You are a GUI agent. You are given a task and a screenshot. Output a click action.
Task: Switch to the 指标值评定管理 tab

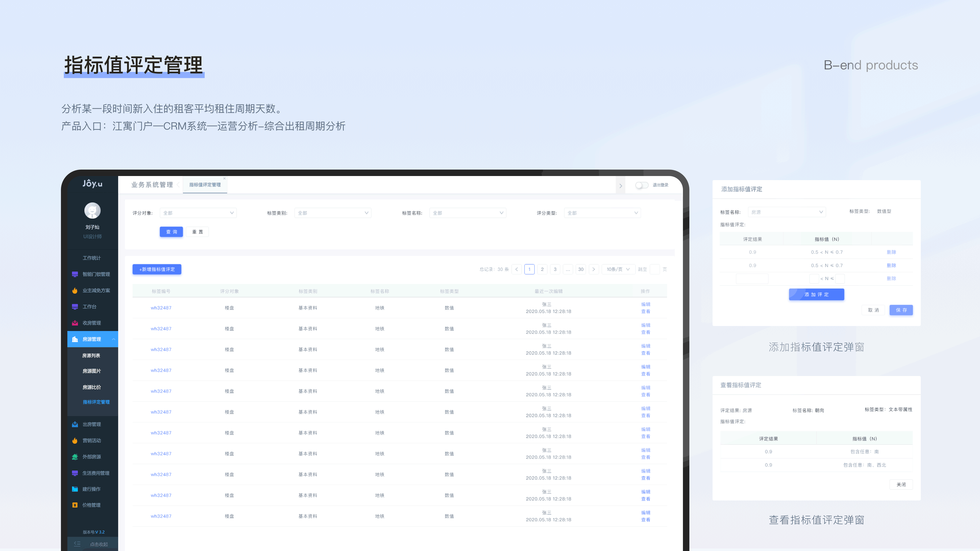[205, 185]
